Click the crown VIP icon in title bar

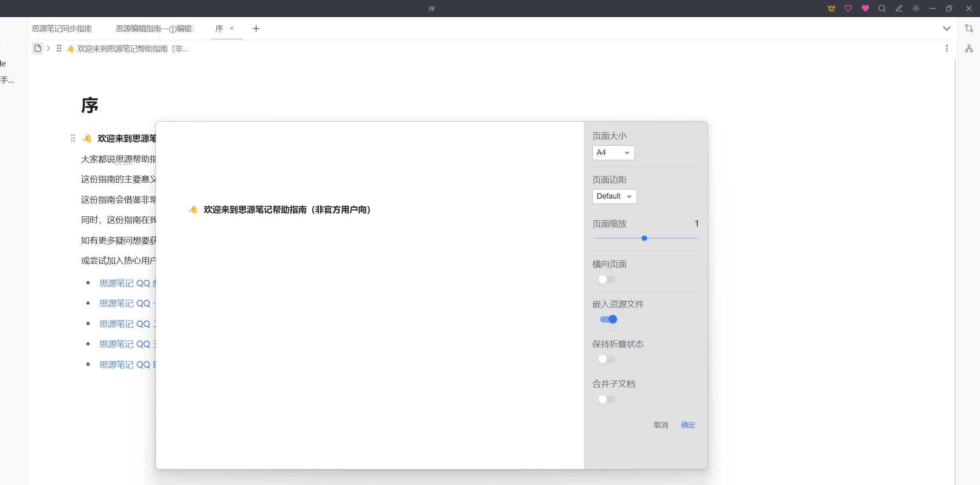tap(831, 8)
